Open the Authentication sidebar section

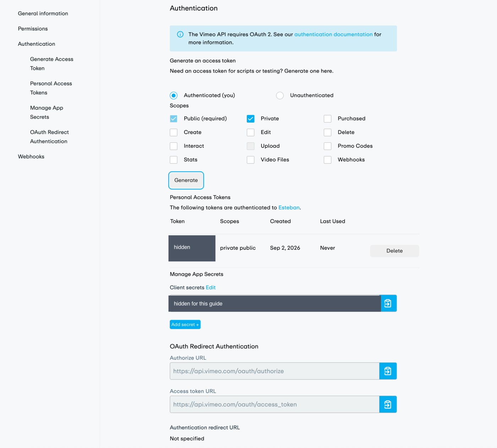click(x=37, y=44)
